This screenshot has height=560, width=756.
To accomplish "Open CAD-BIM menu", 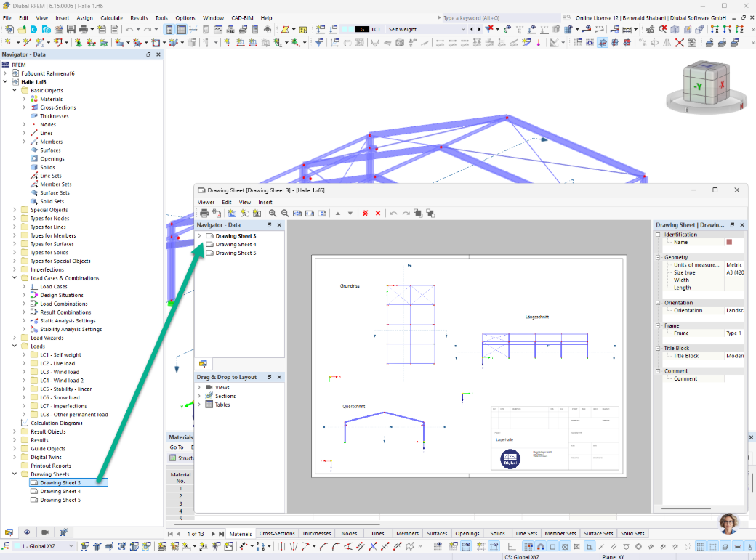I will pos(242,18).
